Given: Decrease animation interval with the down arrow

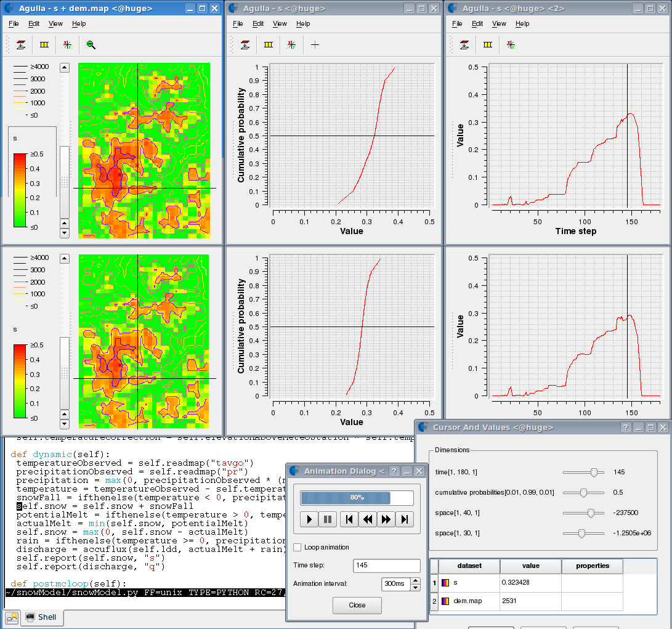Looking at the screenshot, I should (415, 588).
